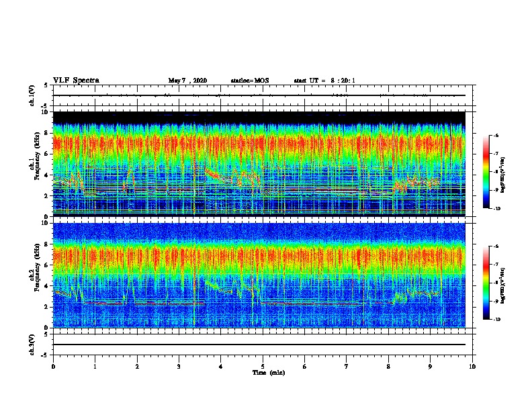Click time axis tick label "3"
The image size is (532, 411).
(179, 367)
